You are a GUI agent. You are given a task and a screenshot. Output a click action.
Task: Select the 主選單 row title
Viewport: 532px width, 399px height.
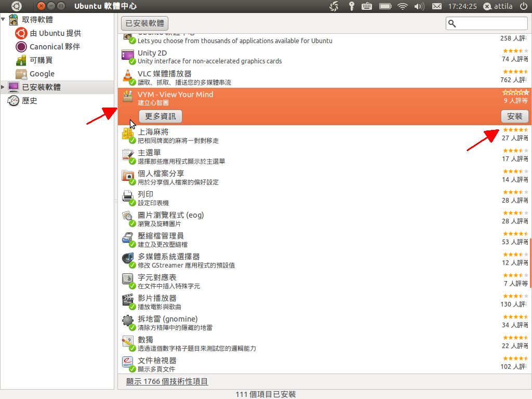[x=149, y=153]
